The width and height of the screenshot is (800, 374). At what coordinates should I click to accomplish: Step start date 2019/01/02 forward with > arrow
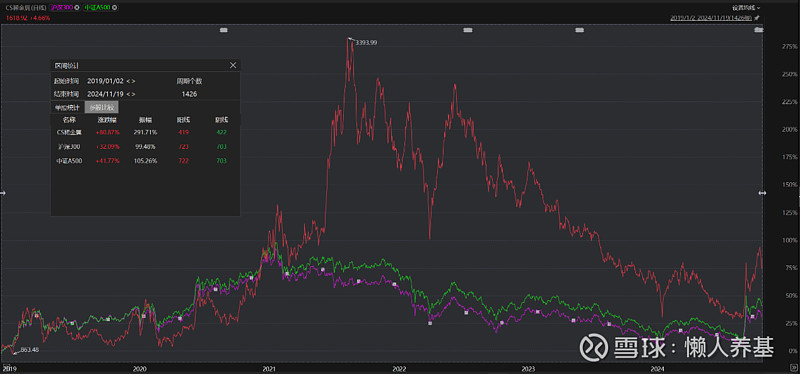[134, 81]
